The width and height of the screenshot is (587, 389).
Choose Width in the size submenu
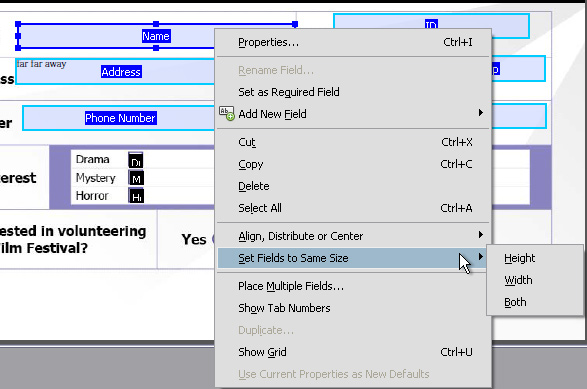pos(518,280)
